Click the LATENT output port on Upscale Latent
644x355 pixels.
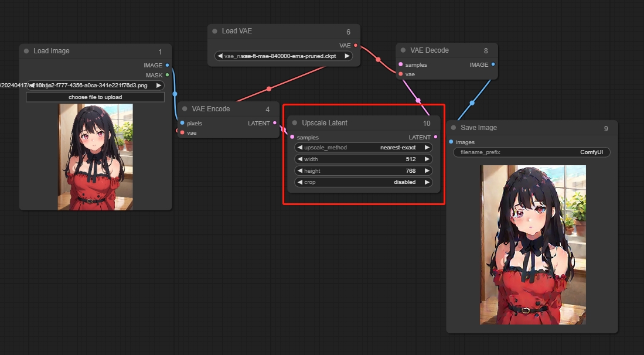point(435,137)
